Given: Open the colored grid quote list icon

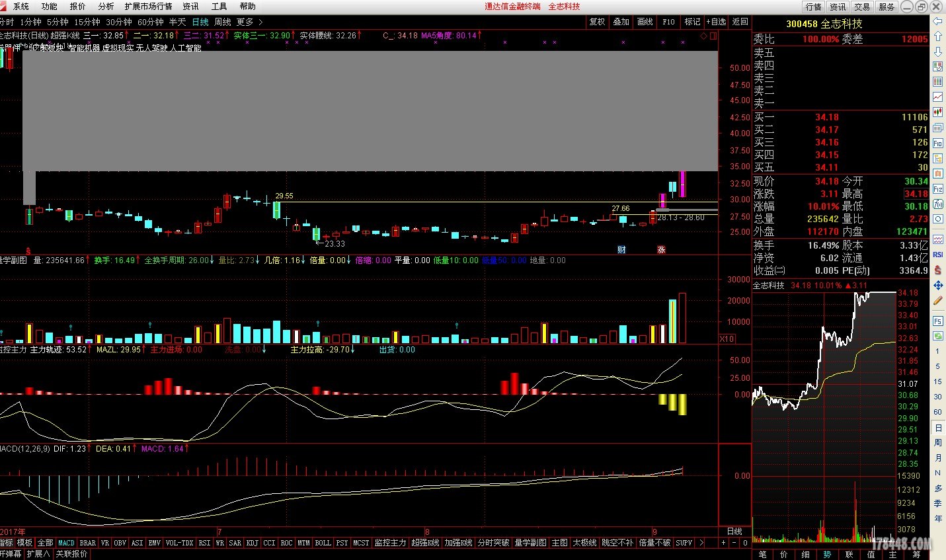Looking at the screenshot, I should coord(937,82).
